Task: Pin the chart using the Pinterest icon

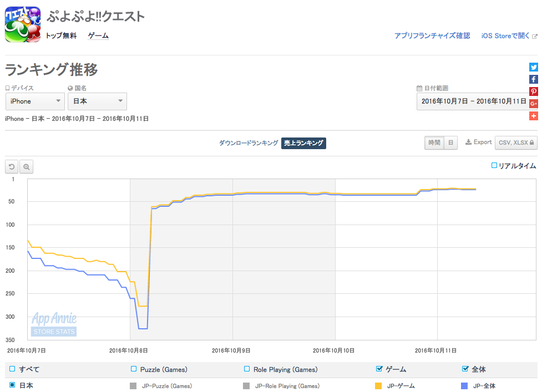Action: coord(533,91)
